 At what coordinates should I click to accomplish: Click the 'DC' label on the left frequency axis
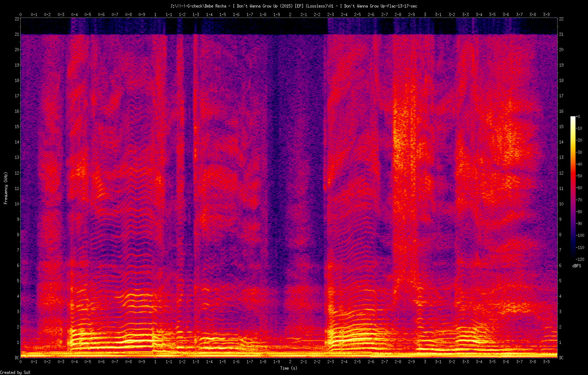click(17, 358)
